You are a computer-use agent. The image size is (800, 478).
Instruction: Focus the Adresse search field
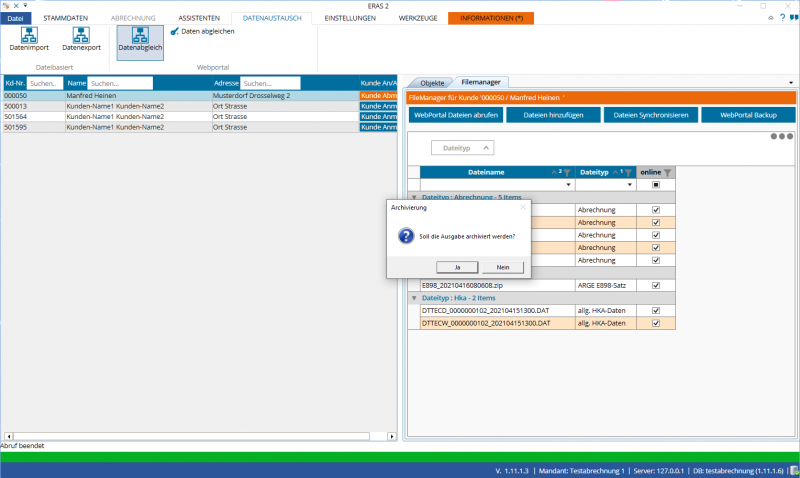click(x=270, y=83)
